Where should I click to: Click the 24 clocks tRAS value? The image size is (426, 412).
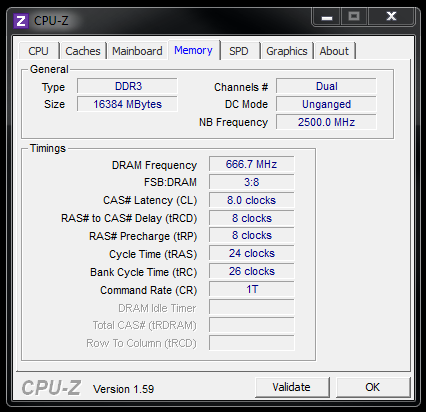[x=252, y=253]
